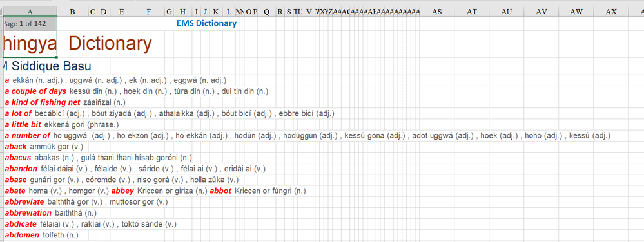Select the 'a ekkán (n. adj.)' entry row
The height and width of the screenshot is (242, 644).
[x=116, y=80]
